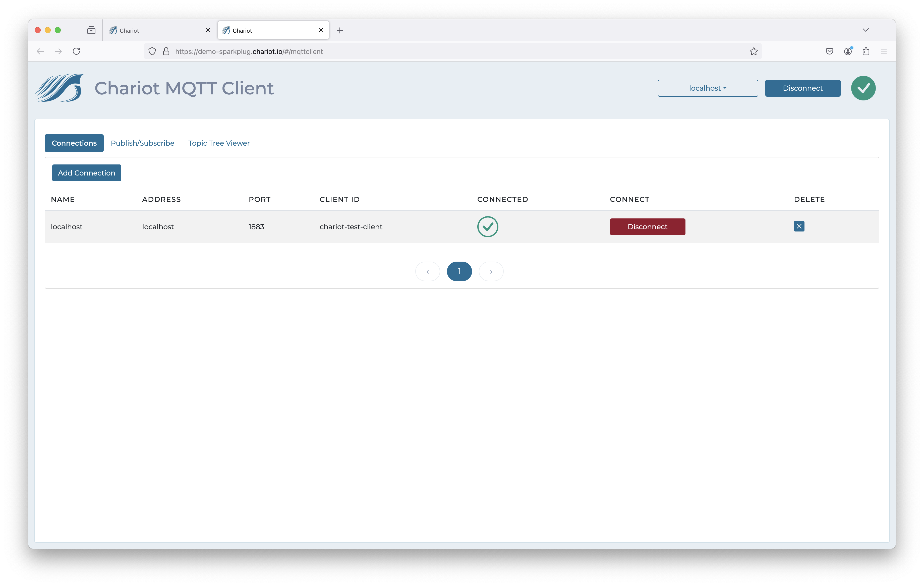924x586 pixels.
Task: Open the extensions puzzle icon
Action: click(866, 51)
